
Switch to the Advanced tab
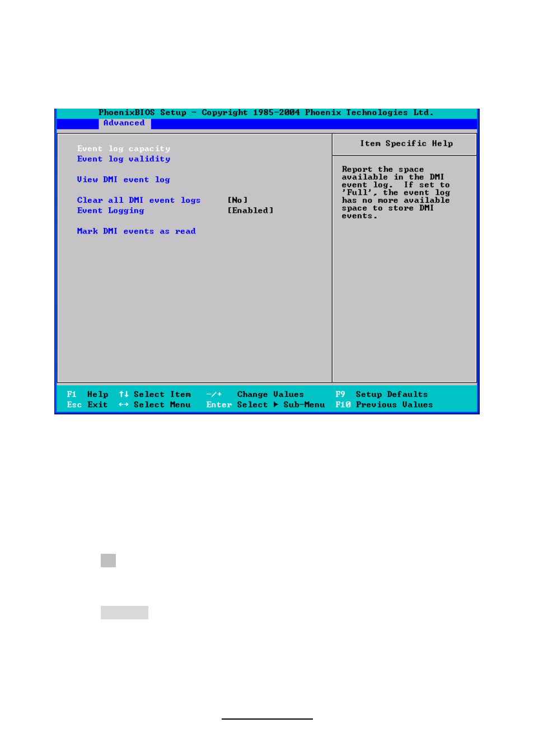coord(124,123)
